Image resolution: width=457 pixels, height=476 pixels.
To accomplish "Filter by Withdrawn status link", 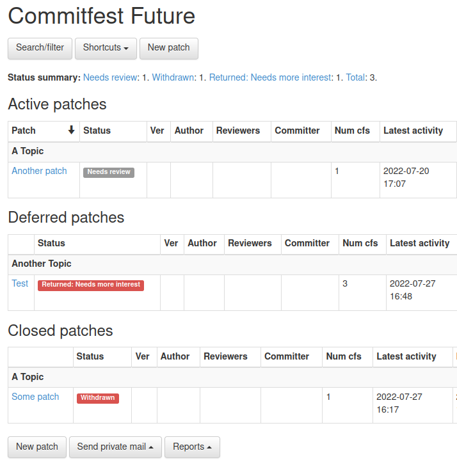I will point(173,77).
